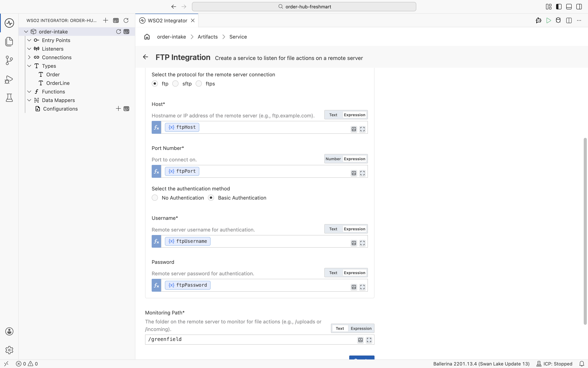The height and width of the screenshot is (368, 588).
Task: Switch Host field to Text mode
Action: 333,115
